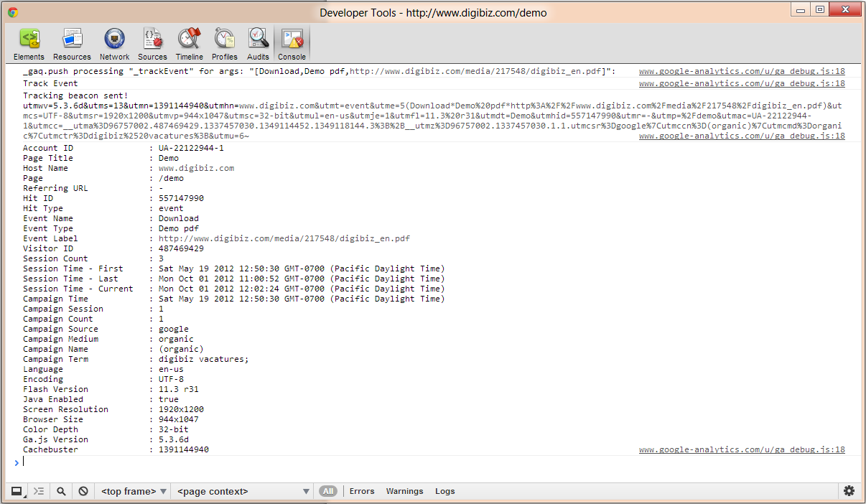Switch to the Audits panel
The width and height of the screenshot is (866, 504).
(x=258, y=45)
